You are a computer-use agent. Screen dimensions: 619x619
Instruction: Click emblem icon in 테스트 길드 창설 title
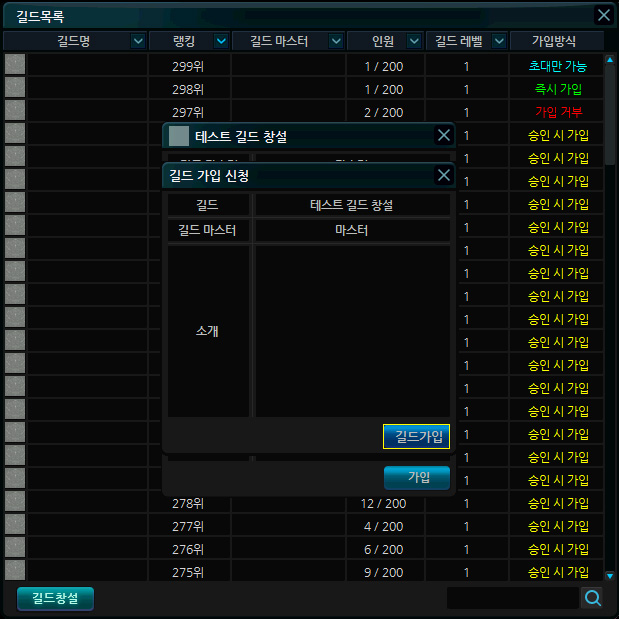[x=179, y=136]
